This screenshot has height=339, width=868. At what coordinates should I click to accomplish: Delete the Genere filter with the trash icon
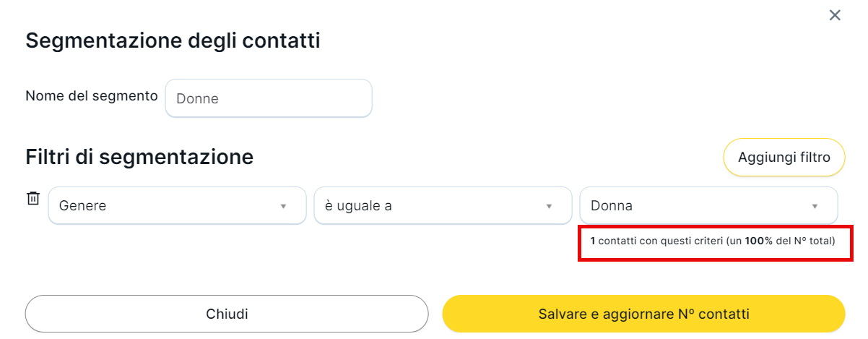[33, 198]
